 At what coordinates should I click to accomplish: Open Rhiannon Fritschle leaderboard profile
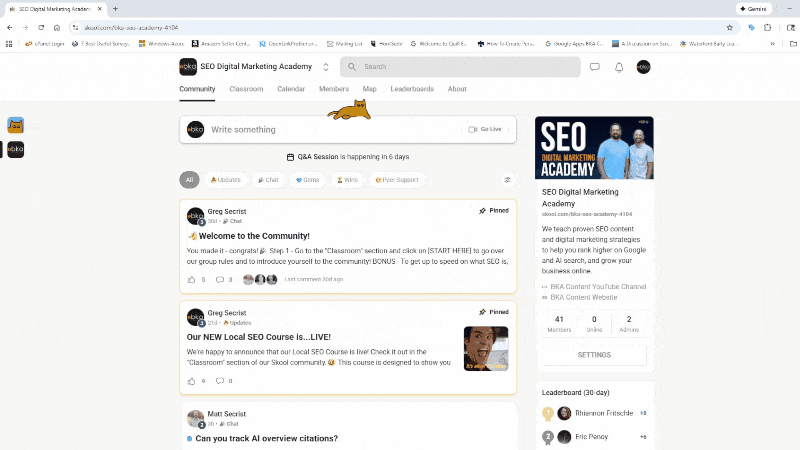604,413
